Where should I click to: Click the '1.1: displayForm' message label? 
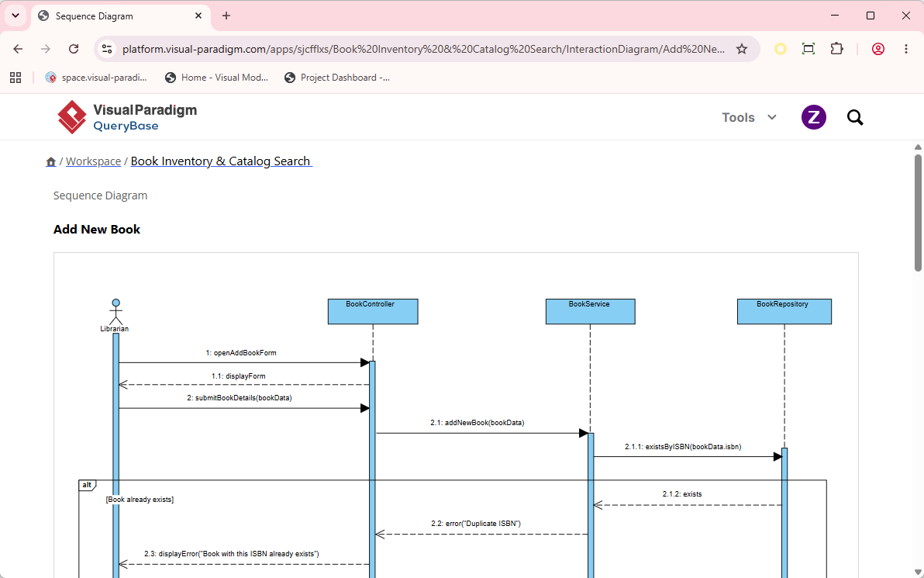click(x=239, y=376)
